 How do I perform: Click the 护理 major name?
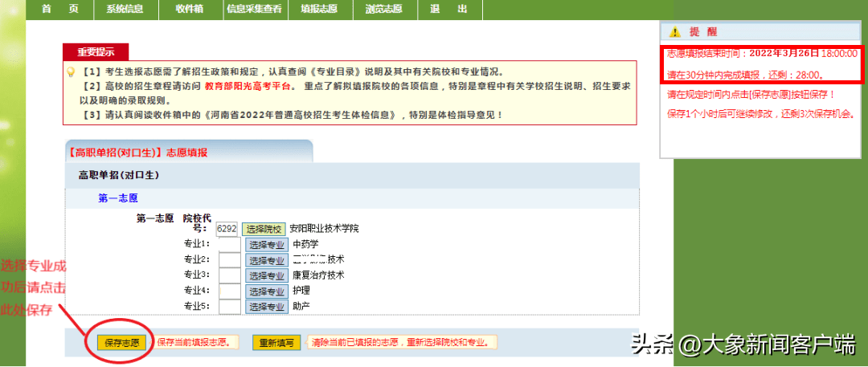point(301,291)
